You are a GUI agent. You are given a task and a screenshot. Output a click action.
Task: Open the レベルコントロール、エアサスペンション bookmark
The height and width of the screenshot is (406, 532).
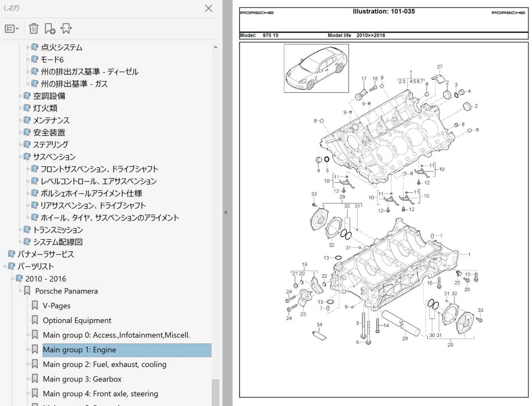pos(98,181)
